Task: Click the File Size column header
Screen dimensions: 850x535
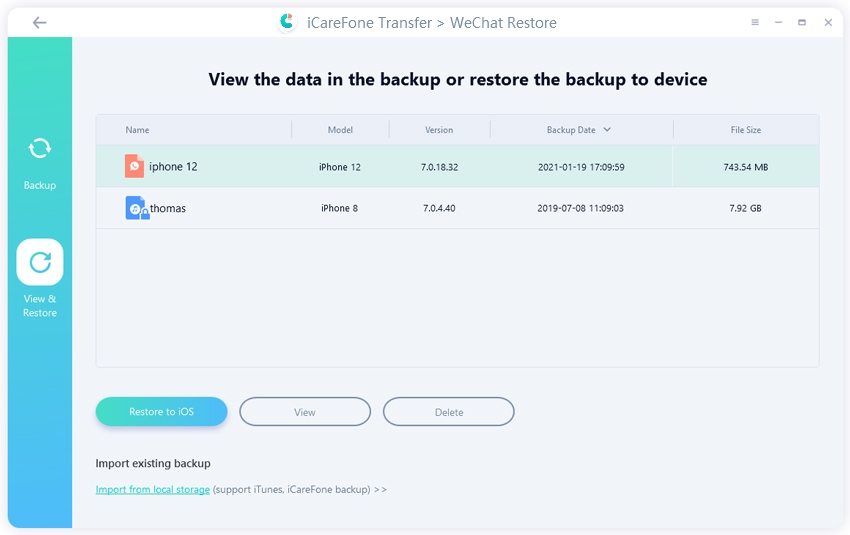Action: tap(745, 130)
